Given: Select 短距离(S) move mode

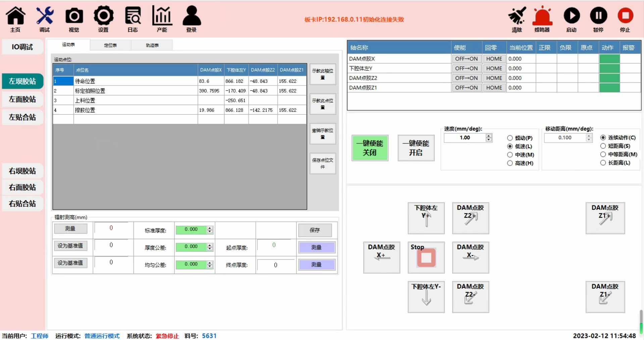Looking at the screenshot, I should click(x=615, y=146).
